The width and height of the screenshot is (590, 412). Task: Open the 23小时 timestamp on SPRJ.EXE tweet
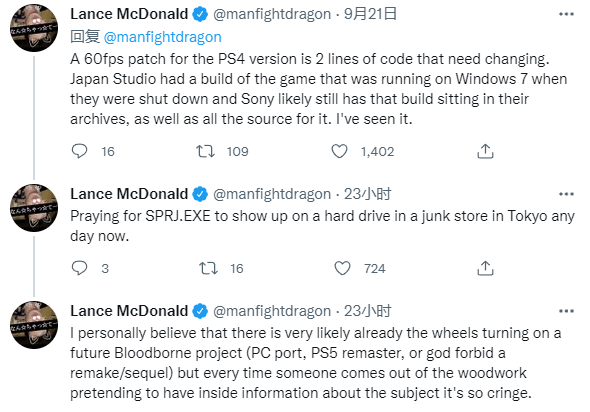tap(368, 194)
